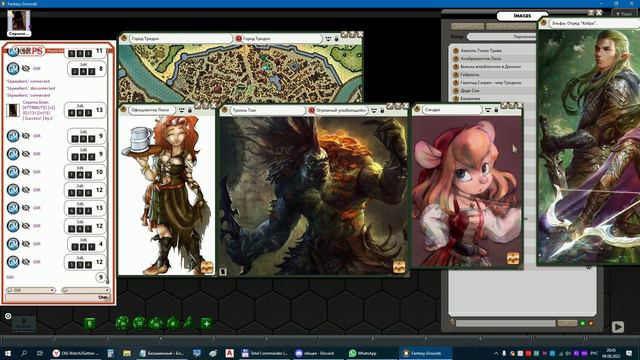Open menu dropdown in Тролль Том window
This screenshot has width=640, height=360.
point(374,110)
